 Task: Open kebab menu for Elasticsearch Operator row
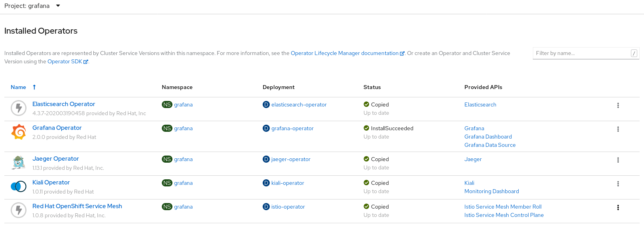click(618, 105)
